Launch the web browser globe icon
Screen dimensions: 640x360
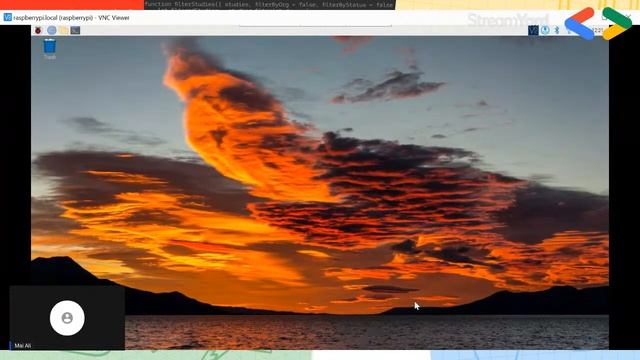click(x=51, y=30)
